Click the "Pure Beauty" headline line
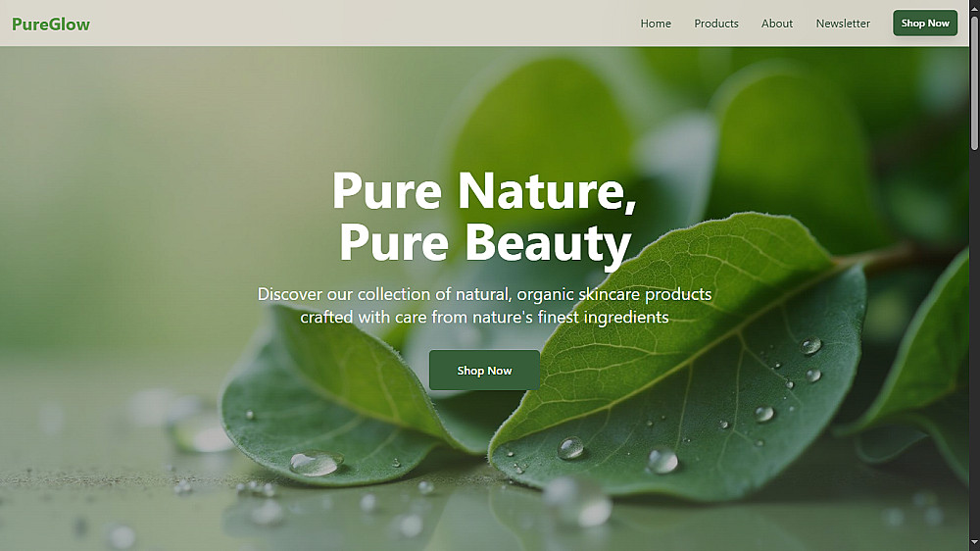Viewport: 980px width, 551px height. pyautogui.click(x=485, y=244)
